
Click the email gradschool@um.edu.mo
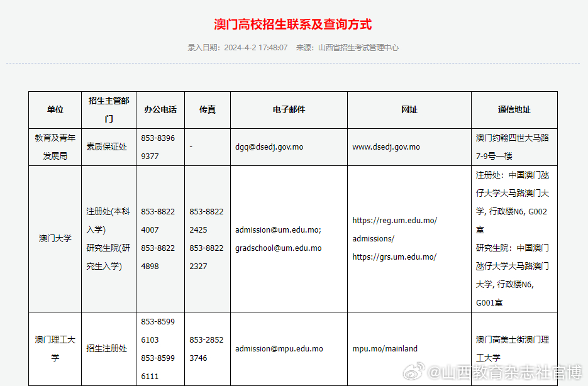[x=278, y=248]
